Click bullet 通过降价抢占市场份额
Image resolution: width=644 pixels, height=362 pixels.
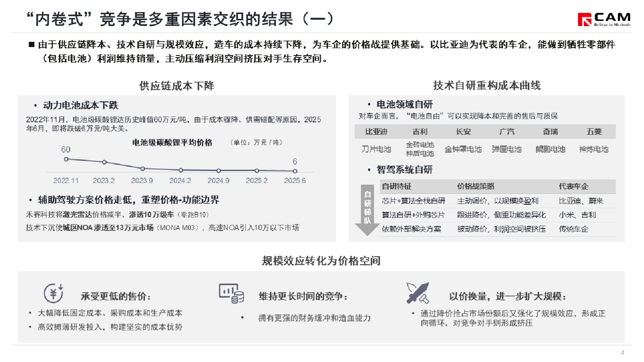tap(513, 318)
